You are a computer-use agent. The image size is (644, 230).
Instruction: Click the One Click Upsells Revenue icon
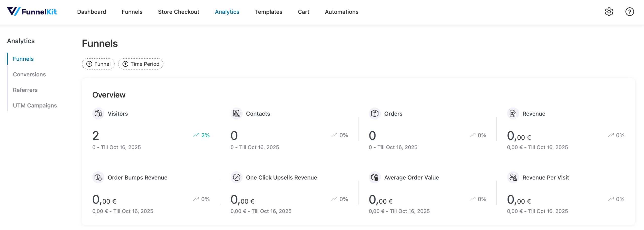click(x=236, y=178)
